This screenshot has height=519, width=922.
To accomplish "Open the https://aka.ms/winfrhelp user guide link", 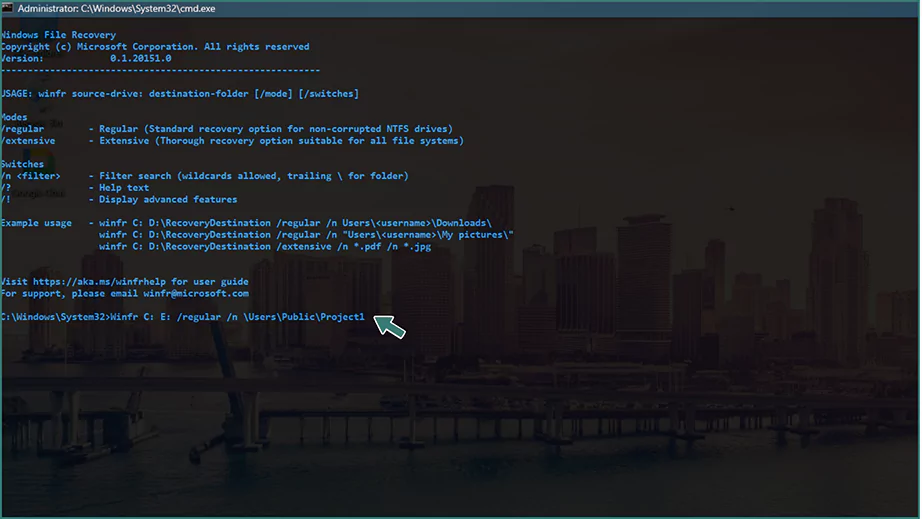I will [99, 282].
